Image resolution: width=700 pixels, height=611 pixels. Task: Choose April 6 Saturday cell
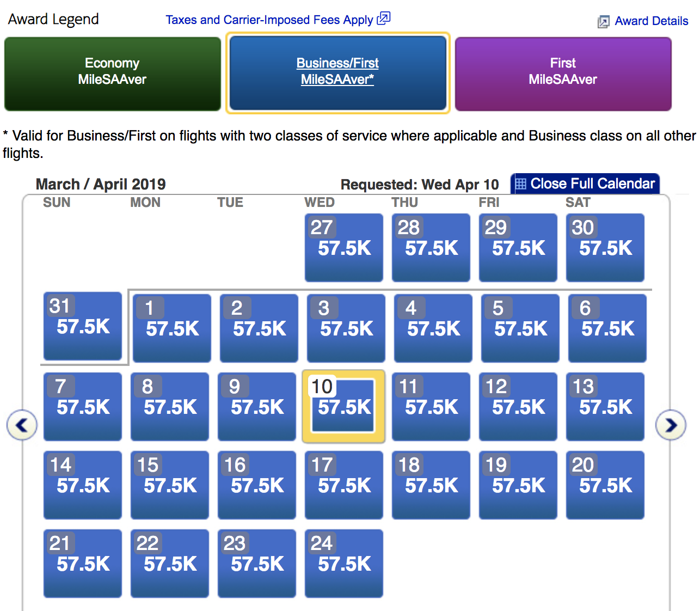(x=607, y=328)
